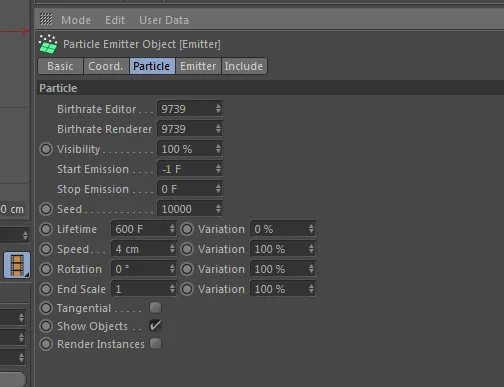Viewport: 504px width, 387px height.
Task: Switch to the Basic tab
Action: 60,66
